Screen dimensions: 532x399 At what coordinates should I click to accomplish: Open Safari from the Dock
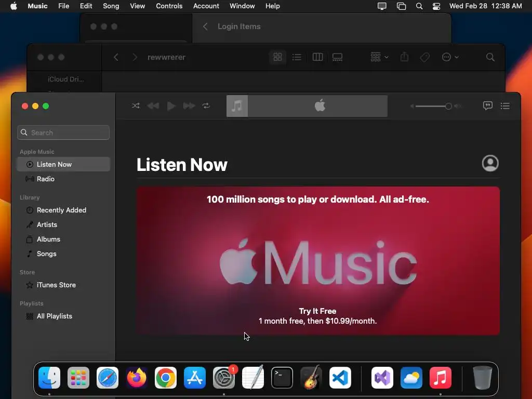click(108, 378)
